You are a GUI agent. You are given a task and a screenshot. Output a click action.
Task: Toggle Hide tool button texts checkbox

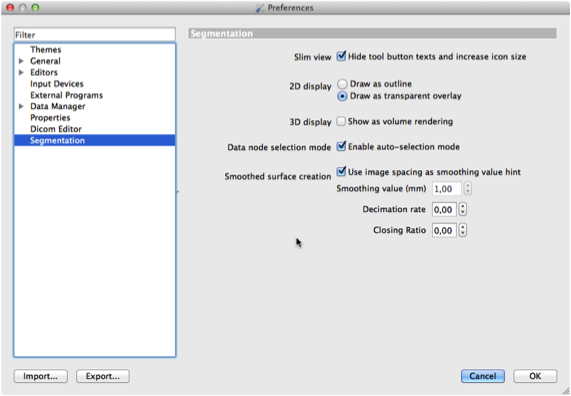pyautogui.click(x=341, y=56)
